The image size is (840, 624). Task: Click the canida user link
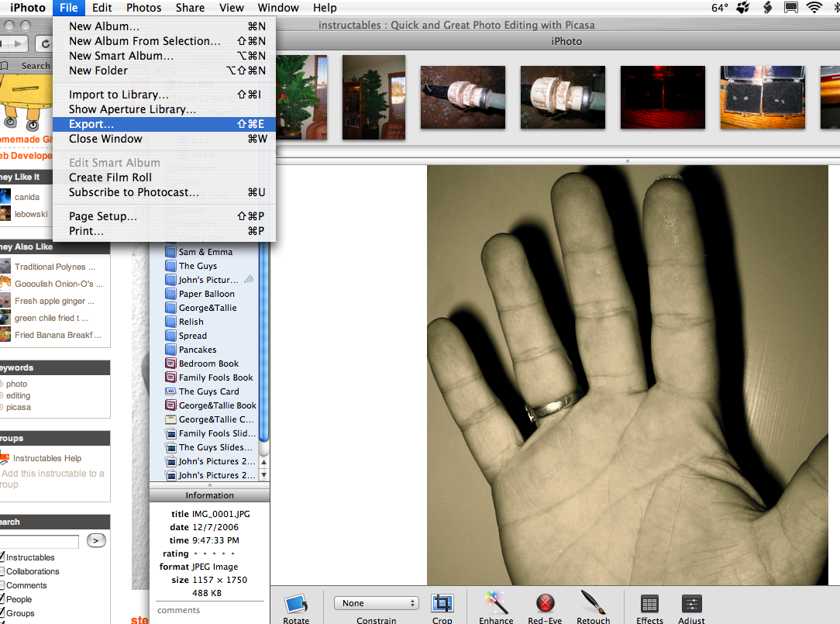pyautogui.click(x=27, y=197)
